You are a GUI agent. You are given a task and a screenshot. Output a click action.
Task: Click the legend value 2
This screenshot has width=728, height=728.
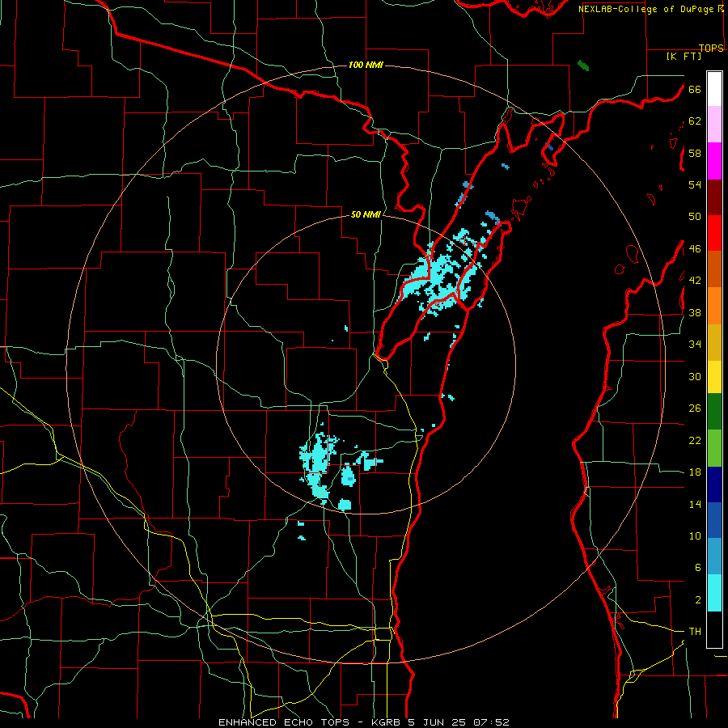point(697,600)
